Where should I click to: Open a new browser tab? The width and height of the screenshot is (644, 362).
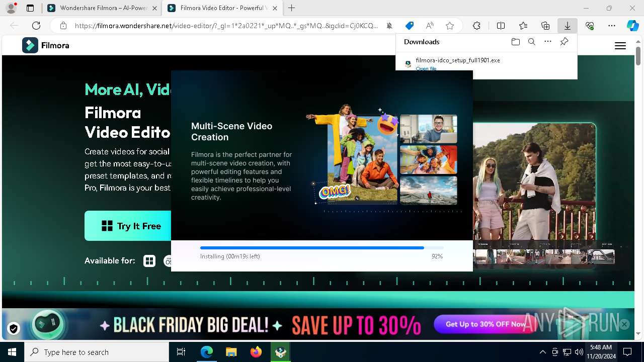292,8
